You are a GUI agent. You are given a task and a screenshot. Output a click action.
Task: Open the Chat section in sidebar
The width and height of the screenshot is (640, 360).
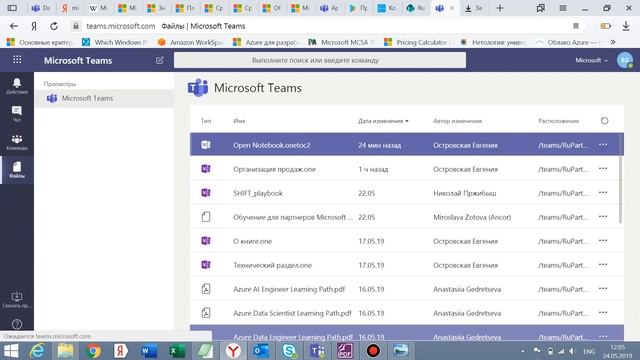coord(17,114)
